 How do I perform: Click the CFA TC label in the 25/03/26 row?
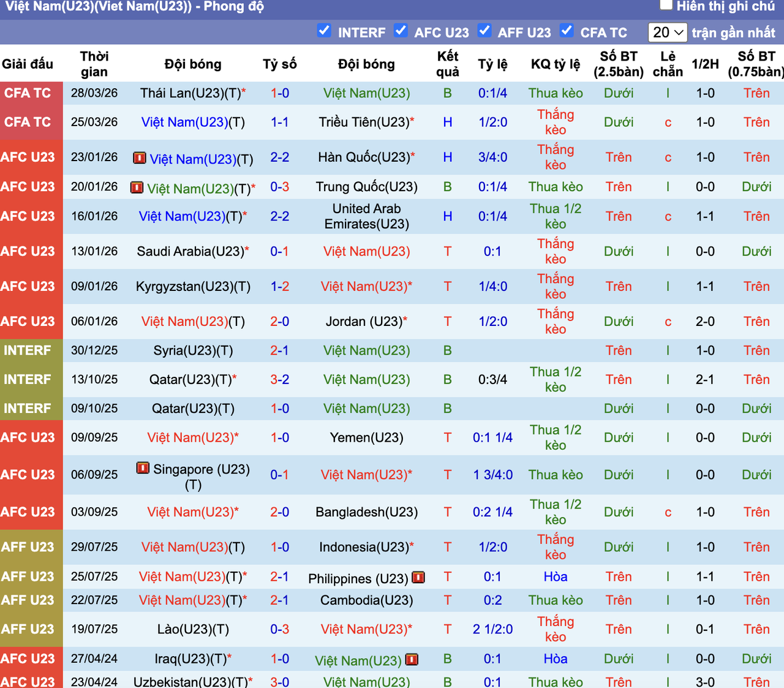coord(28,122)
